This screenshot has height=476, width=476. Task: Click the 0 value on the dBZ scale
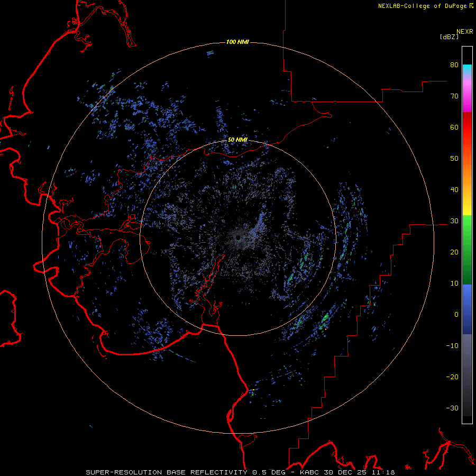tap(456, 315)
